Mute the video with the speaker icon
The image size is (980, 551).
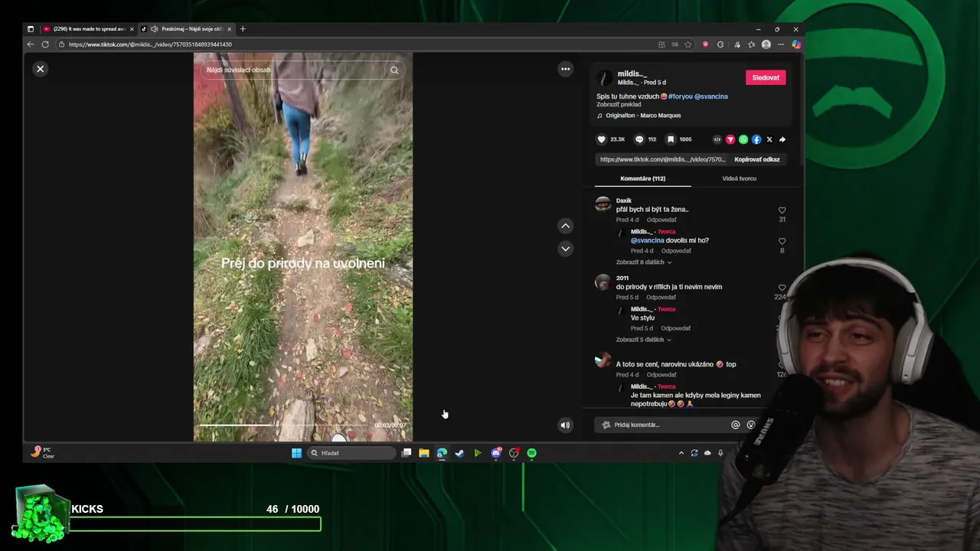pyautogui.click(x=565, y=425)
